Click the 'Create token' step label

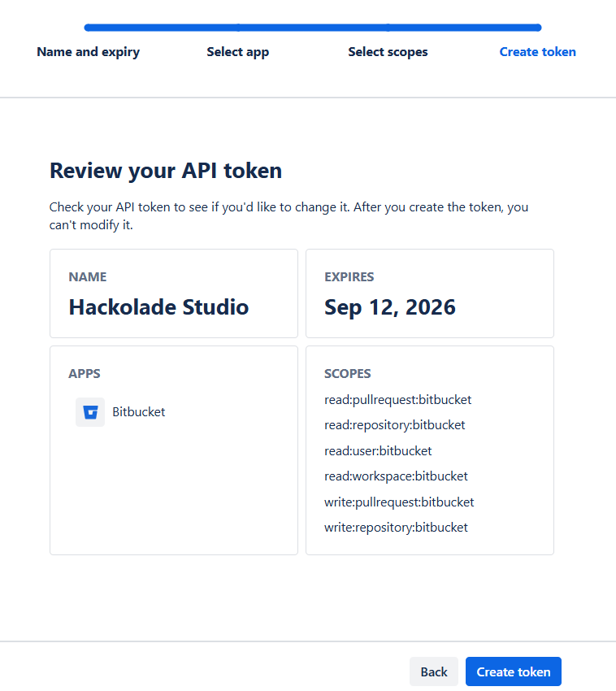(537, 52)
